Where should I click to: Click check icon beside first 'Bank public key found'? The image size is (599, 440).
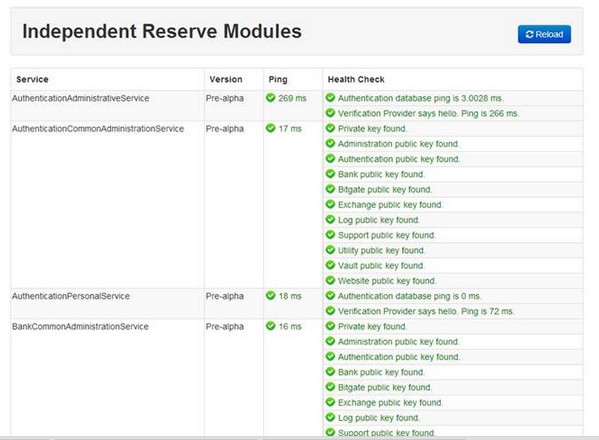point(330,174)
